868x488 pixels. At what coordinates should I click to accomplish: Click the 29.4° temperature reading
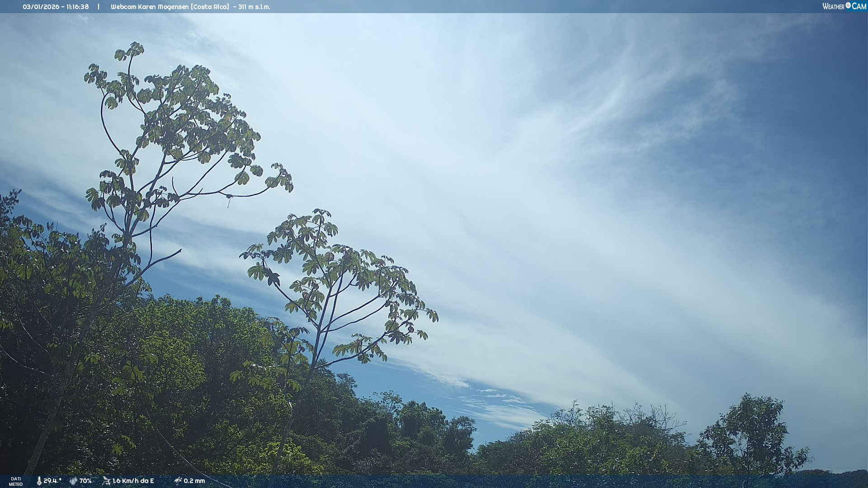point(52,481)
